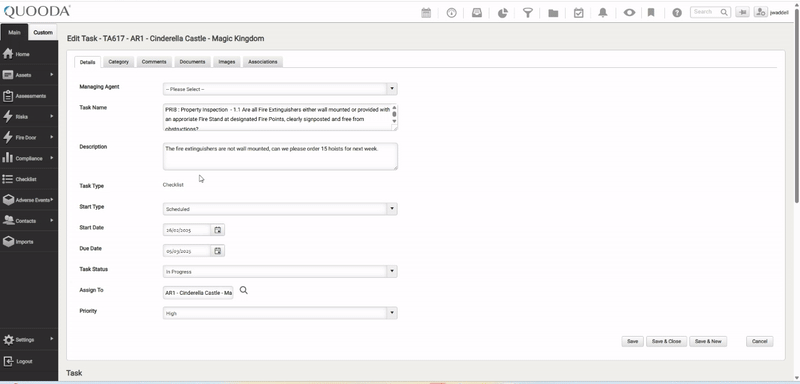Open Adverse Events in the sidebar
Viewport: 800px width, 384px height.
coord(29,200)
